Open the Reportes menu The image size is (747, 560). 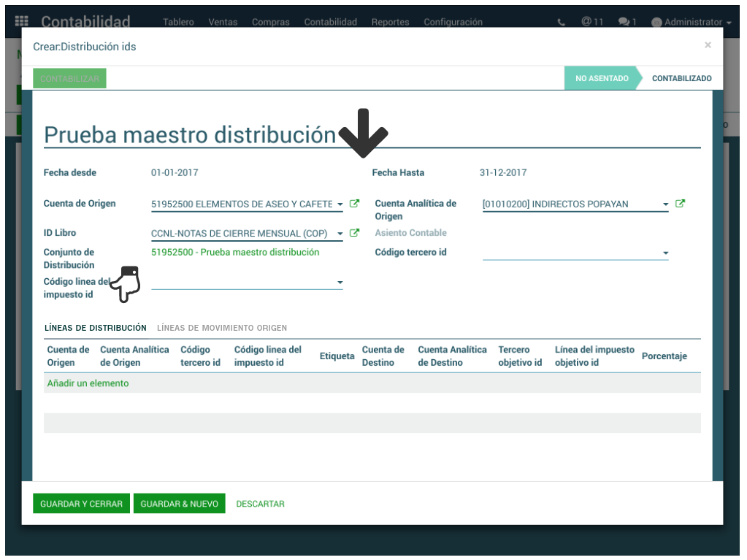pyautogui.click(x=390, y=22)
